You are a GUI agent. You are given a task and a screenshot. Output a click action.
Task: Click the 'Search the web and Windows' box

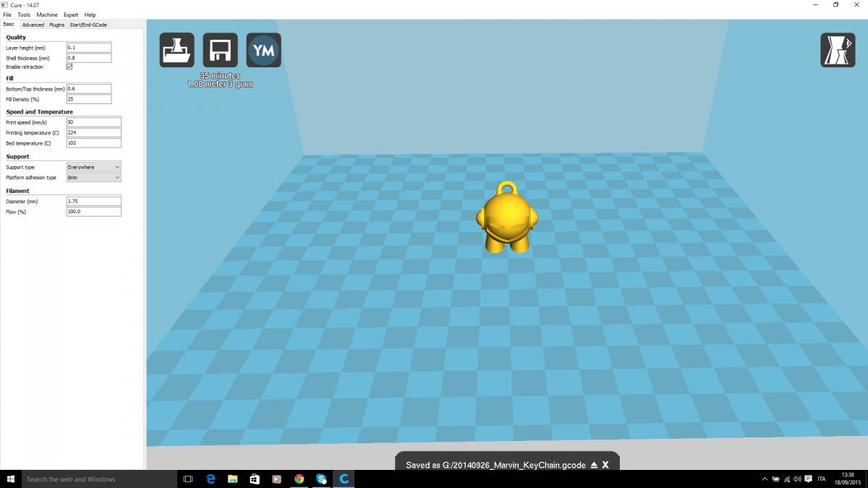click(100, 479)
